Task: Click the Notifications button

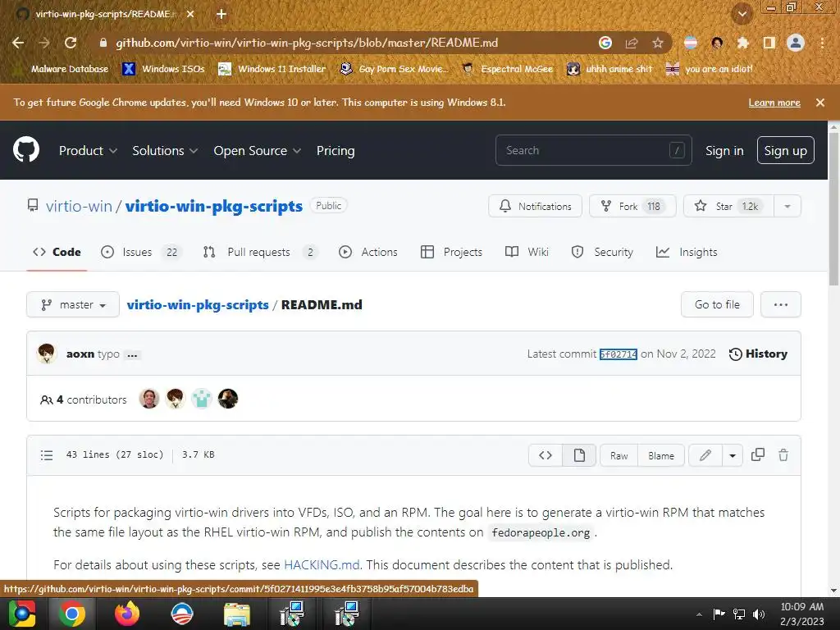Action: (535, 206)
